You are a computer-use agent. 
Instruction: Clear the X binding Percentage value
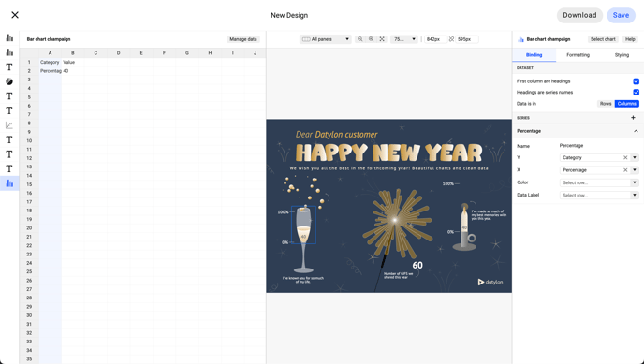coord(625,170)
